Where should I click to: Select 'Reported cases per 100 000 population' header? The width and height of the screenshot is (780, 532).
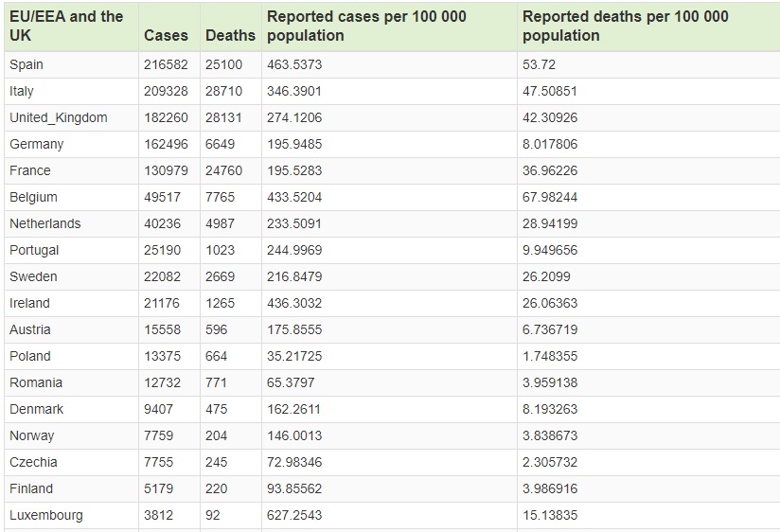(366, 26)
